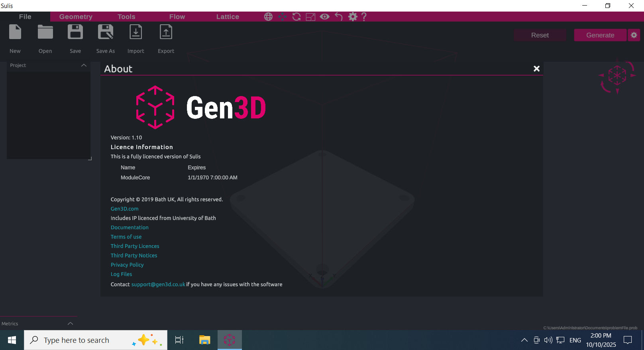Image resolution: width=644 pixels, height=350 pixels.
Task: Collapse the Project panel
Action: tap(84, 65)
